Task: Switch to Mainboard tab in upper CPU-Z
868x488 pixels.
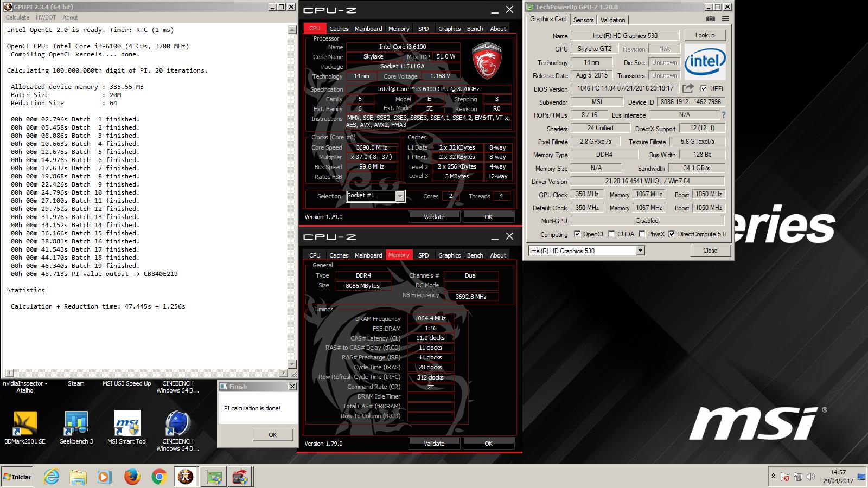Action: coord(368,29)
